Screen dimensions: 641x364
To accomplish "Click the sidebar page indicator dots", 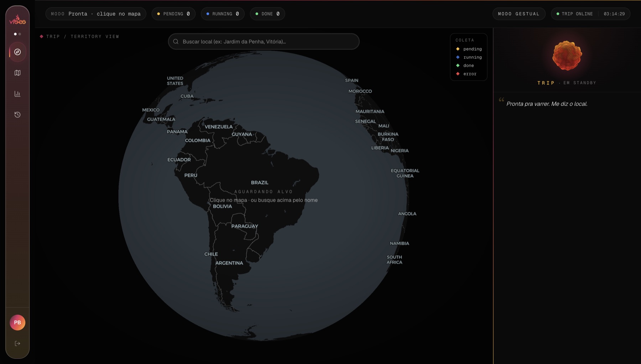I will (x=17, y=34).
